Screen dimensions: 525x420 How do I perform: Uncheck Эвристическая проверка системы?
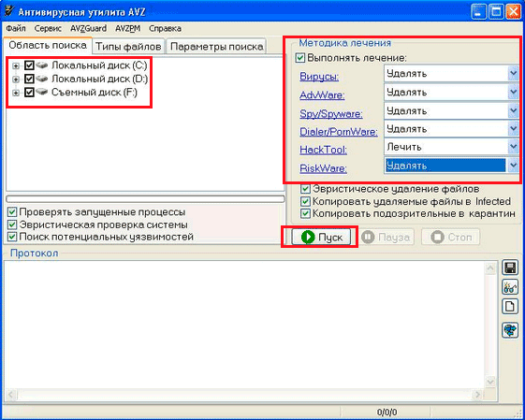(12, 224)
